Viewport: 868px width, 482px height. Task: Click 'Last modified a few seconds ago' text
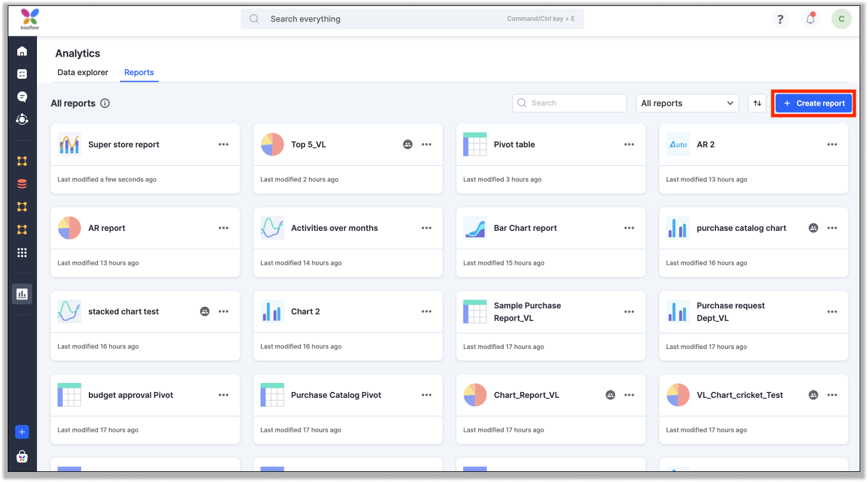(107, 180)
